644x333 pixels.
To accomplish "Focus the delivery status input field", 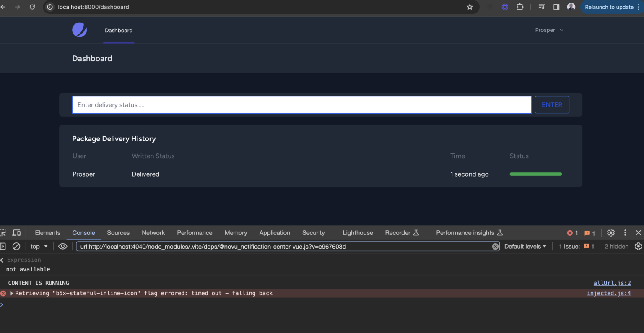I will [x=301, y=104].
